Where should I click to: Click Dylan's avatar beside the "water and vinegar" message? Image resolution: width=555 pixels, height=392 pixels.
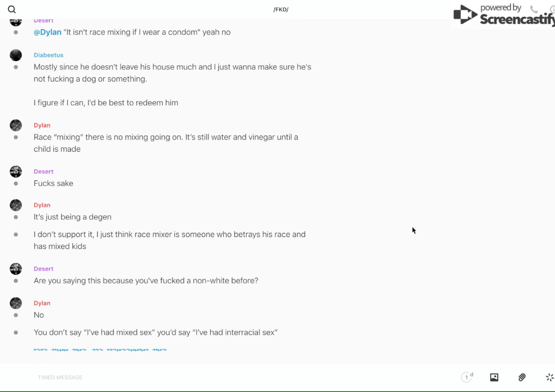click(16, 125)
